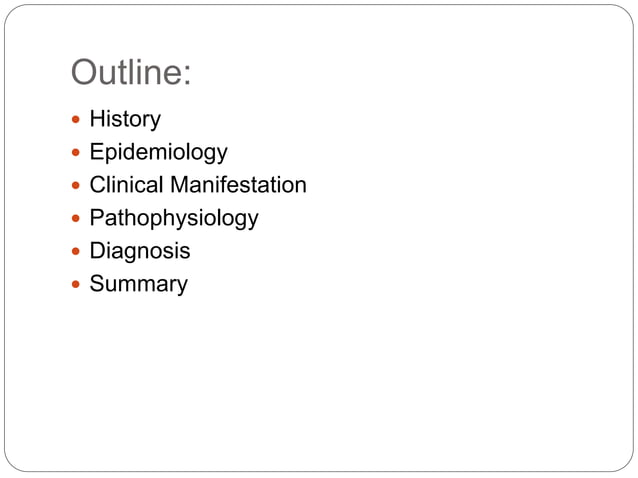Click the capital D in Diagnosis
The height and width of the screenshot is (478, 638).
[x=98, y=250]
